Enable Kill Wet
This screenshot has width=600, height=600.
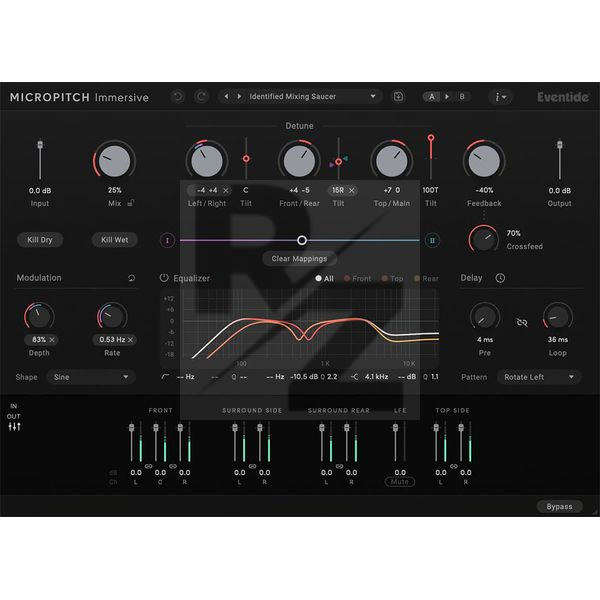[114, 240]
